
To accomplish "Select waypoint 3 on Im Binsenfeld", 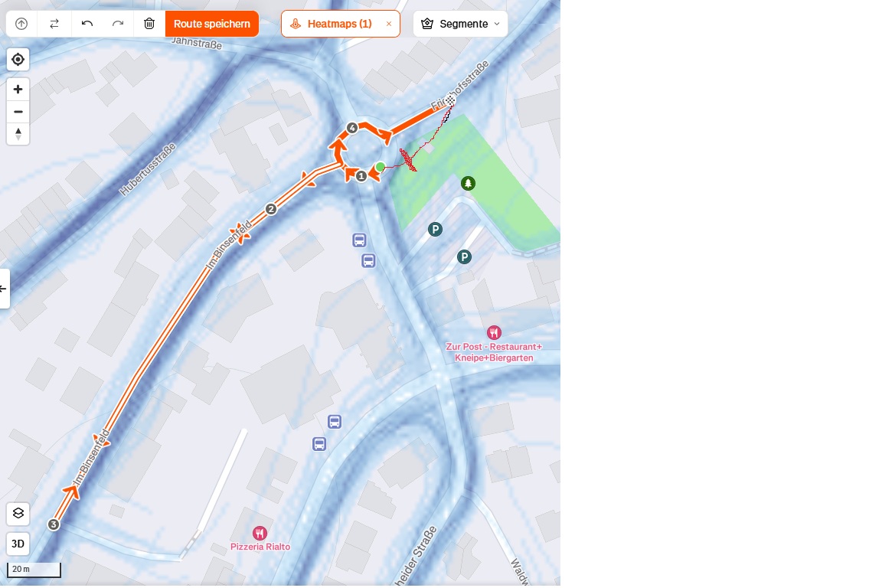I will click(x=54, y=524).
